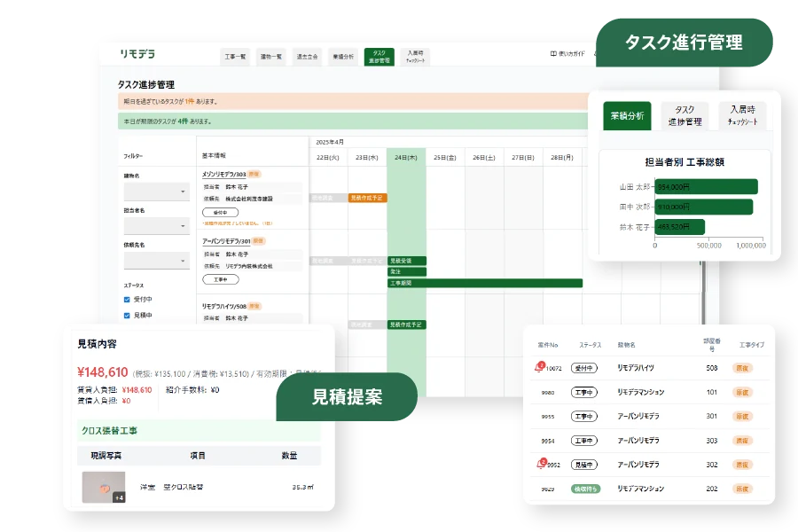
Task: Switch to the 退去立会 navigation tab
Action: (308, 57)
